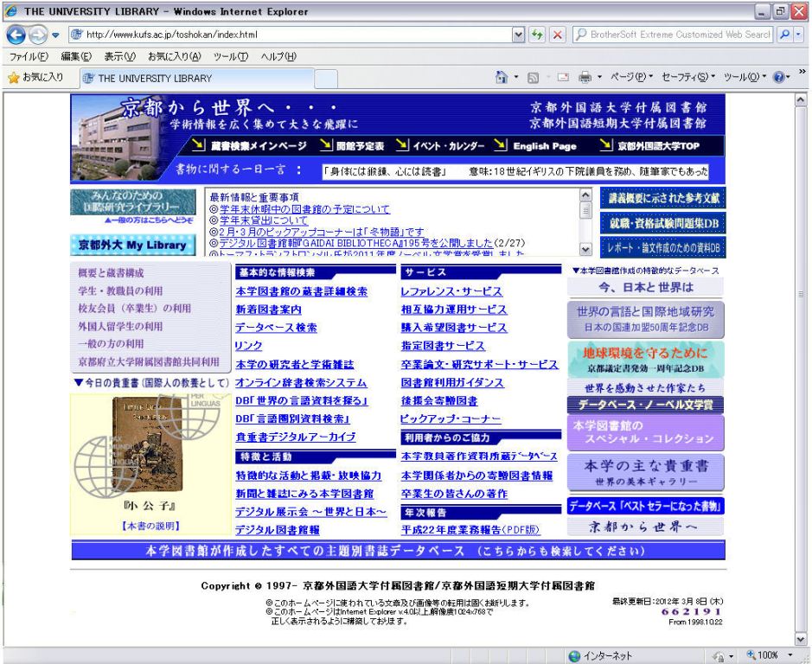
Task: Click the Internet zone icon in status bar
Action: pos(573,654)
